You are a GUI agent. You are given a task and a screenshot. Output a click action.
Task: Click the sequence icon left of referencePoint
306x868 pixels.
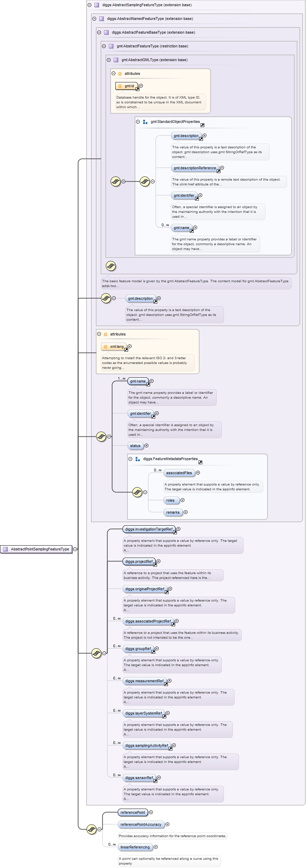tap(91, 829)
